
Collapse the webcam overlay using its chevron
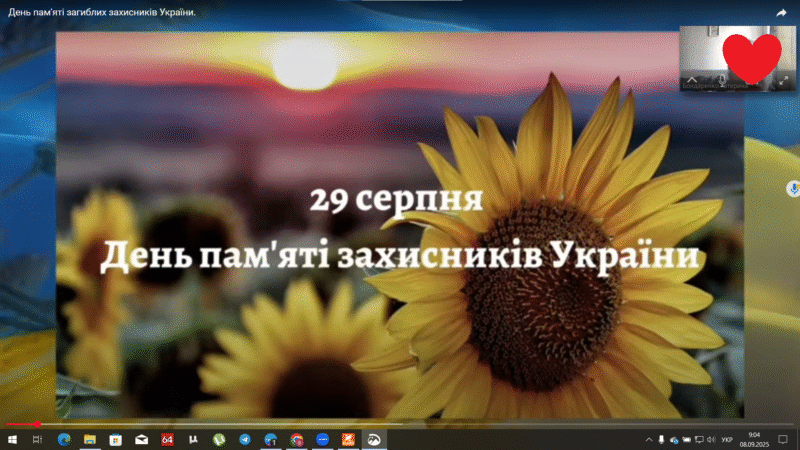(x=691, y=78)
